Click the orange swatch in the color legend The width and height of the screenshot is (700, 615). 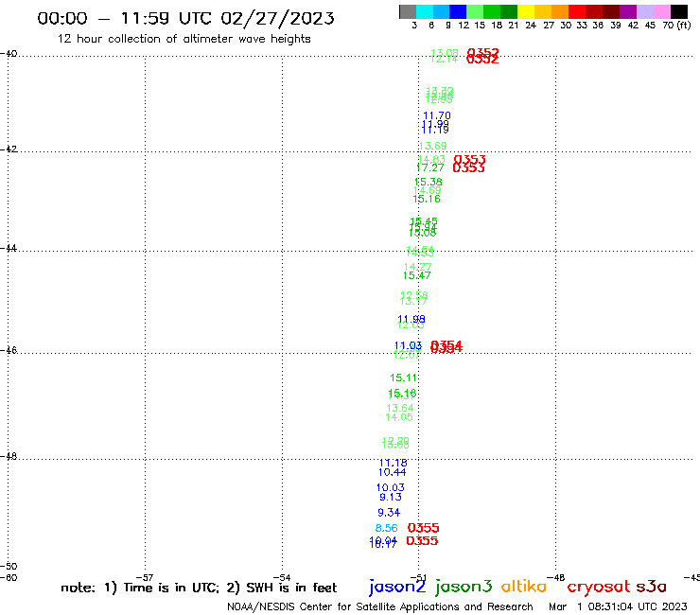(560, 11)
